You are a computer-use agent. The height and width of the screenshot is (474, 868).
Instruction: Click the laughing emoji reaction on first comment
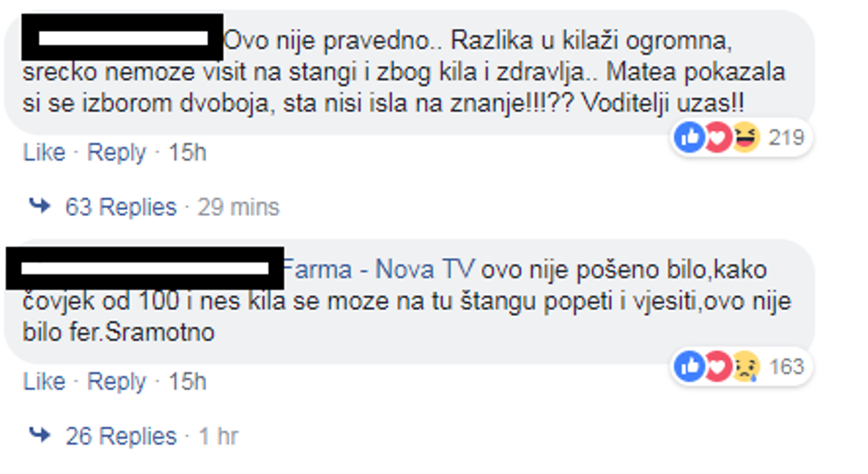[x=745, y=137]
